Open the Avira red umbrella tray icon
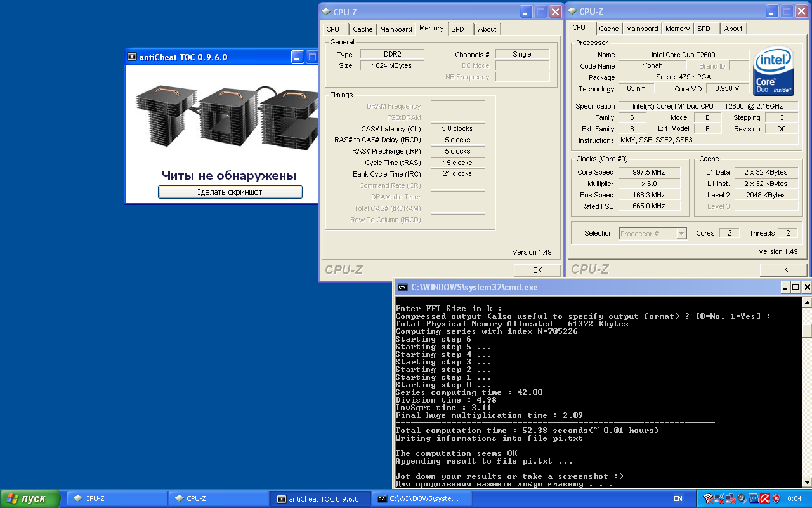 [764, 498]
